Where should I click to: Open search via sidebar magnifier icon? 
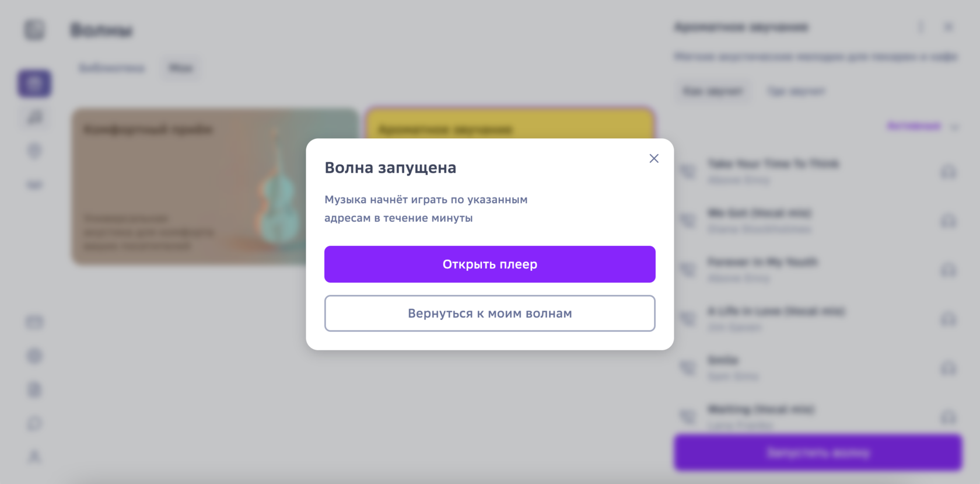(x=34, y=118)
